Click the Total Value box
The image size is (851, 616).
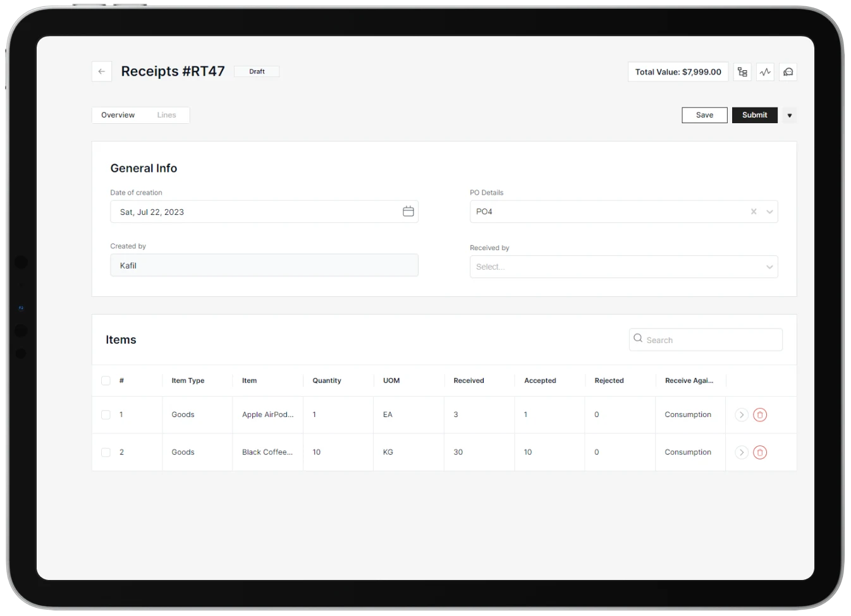point(678,72)
